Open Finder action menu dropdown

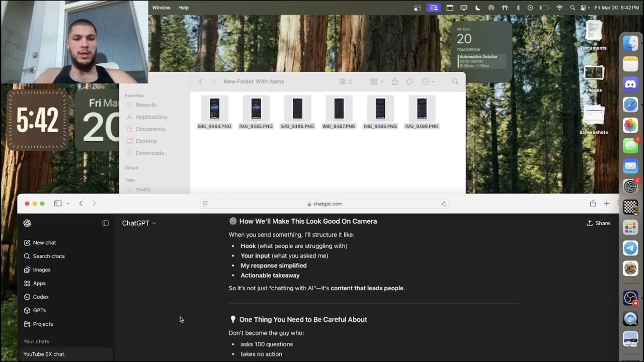tap(428, 81)
